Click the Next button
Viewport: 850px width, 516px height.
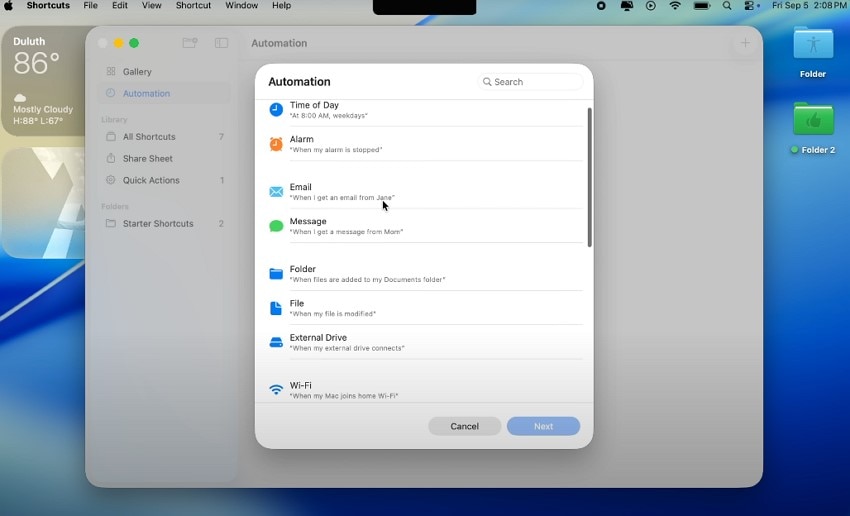pyautogui.click(x=543, y=426)
